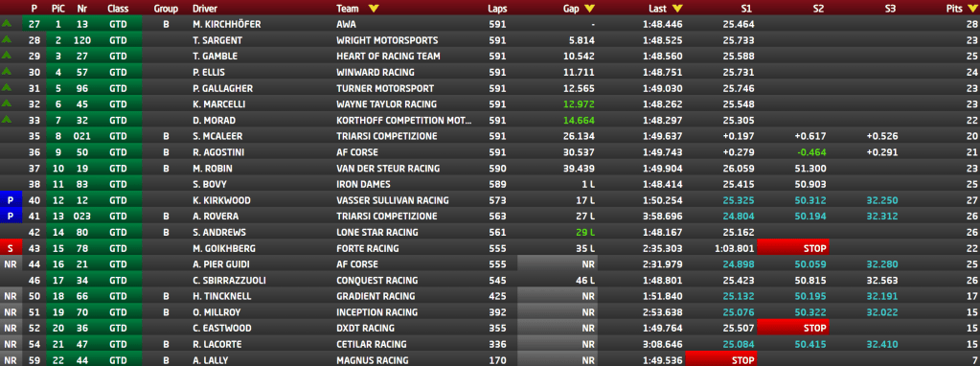Screen dimensions: 980x366
Task: Click the S1 sector column header
Action: point(747,9)
